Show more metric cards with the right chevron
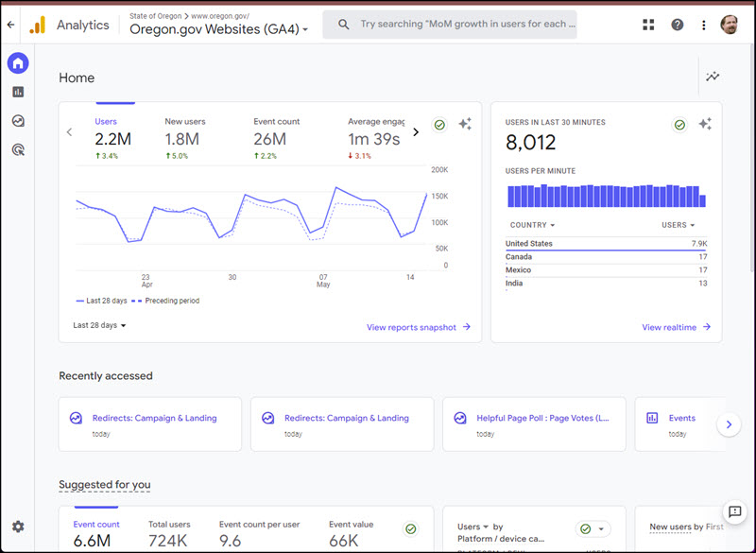The width and height of the screenshot is (756, 553). (x=416, y=133)
